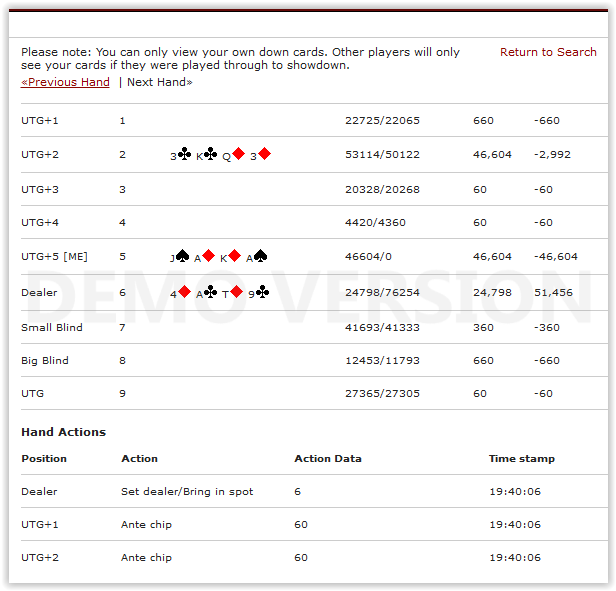Click stack value 27365/27305
Viewport: 616px width, 591px height.
382,393
